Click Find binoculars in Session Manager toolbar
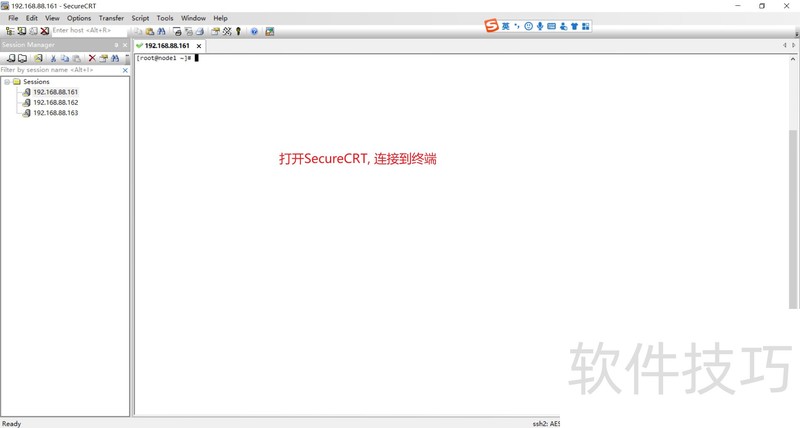 [115, 59]
